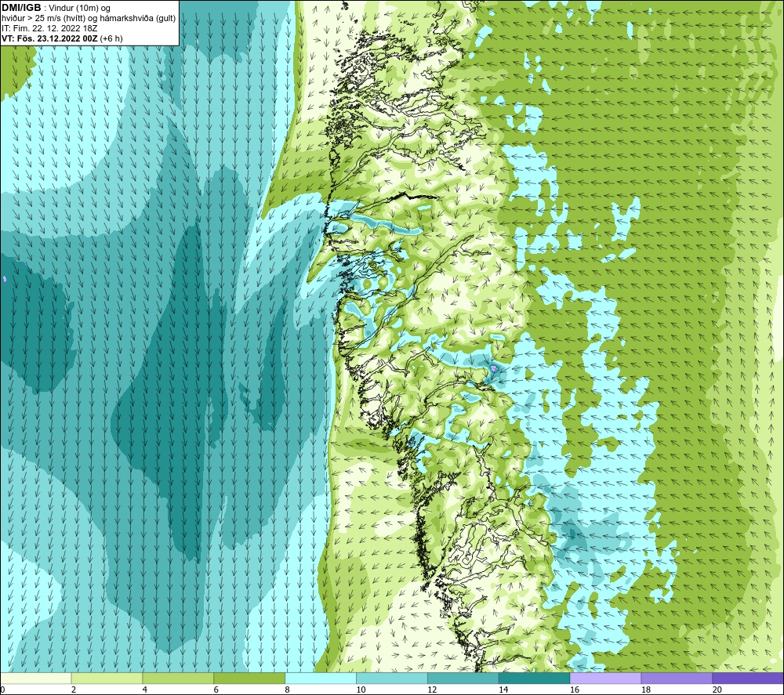Click the legend tick label 4

click(x=144, y=690)
